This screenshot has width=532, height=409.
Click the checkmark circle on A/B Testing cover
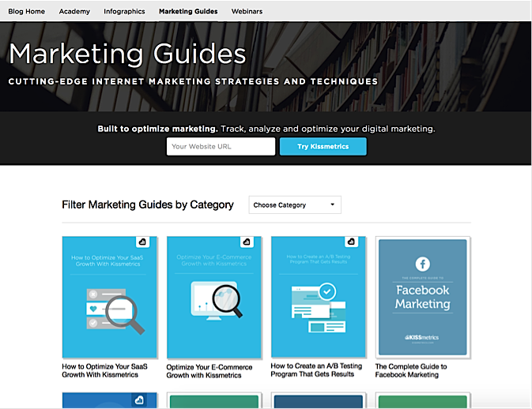327,291
